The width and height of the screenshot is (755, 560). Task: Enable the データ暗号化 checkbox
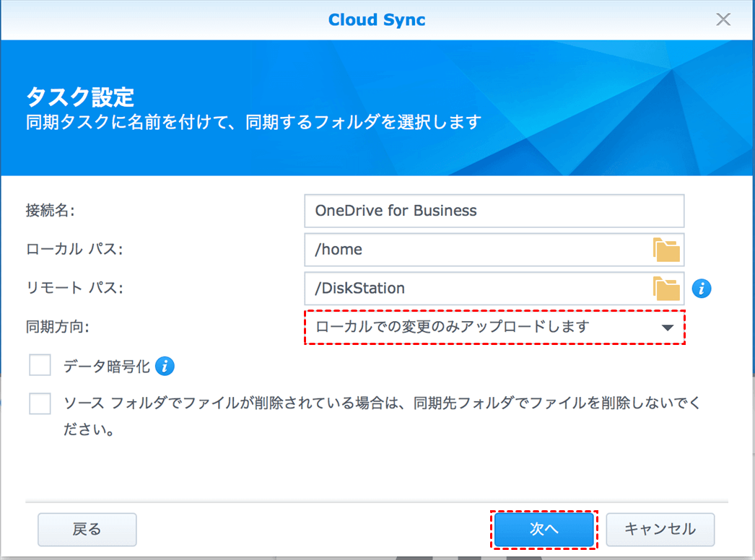tap(40, 365)
